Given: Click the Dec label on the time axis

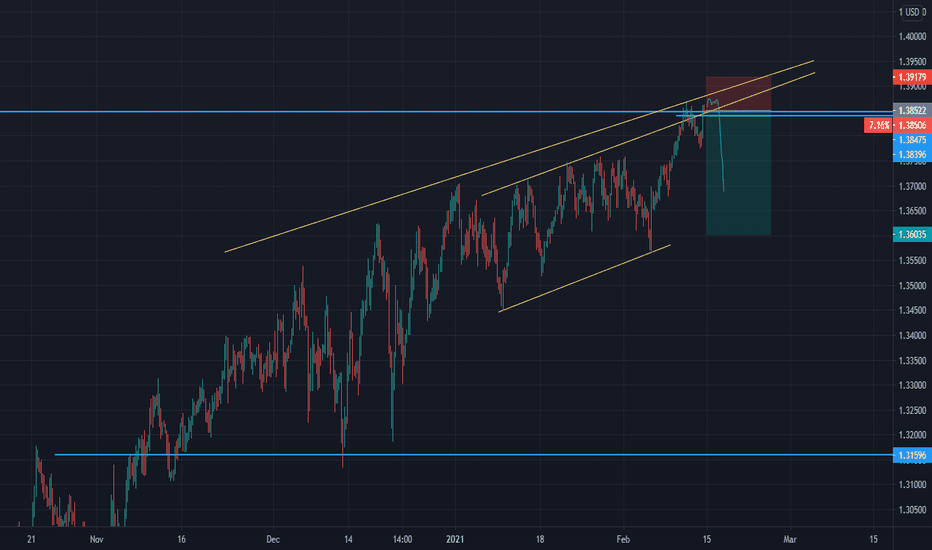Looking at the screenshot, I should 273,540.
